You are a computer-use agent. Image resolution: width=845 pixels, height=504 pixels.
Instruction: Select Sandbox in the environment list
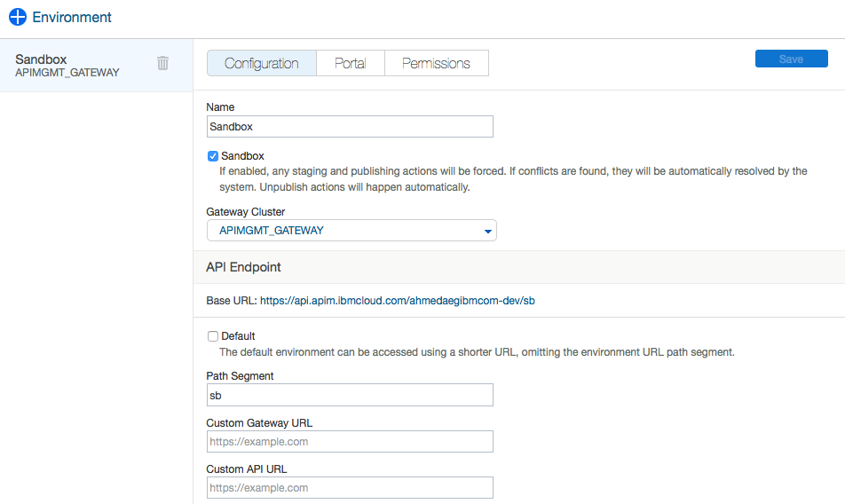(x=41, y=59)
